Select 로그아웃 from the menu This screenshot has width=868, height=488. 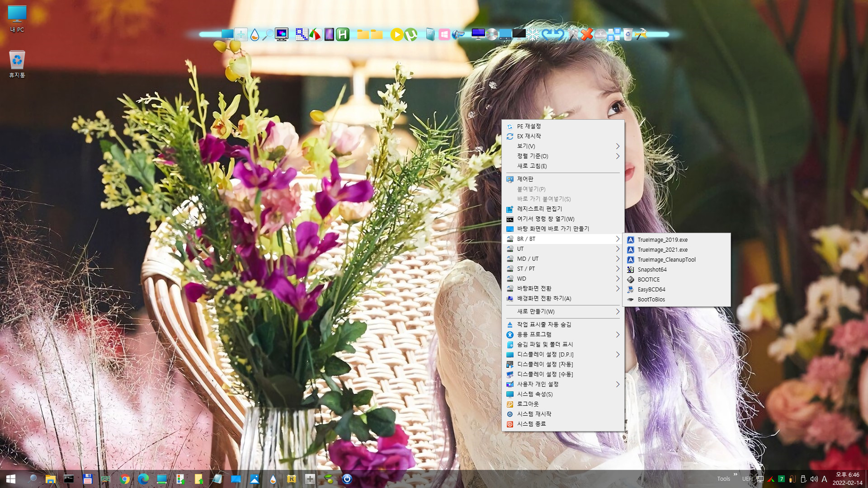[x=563, y=404]
